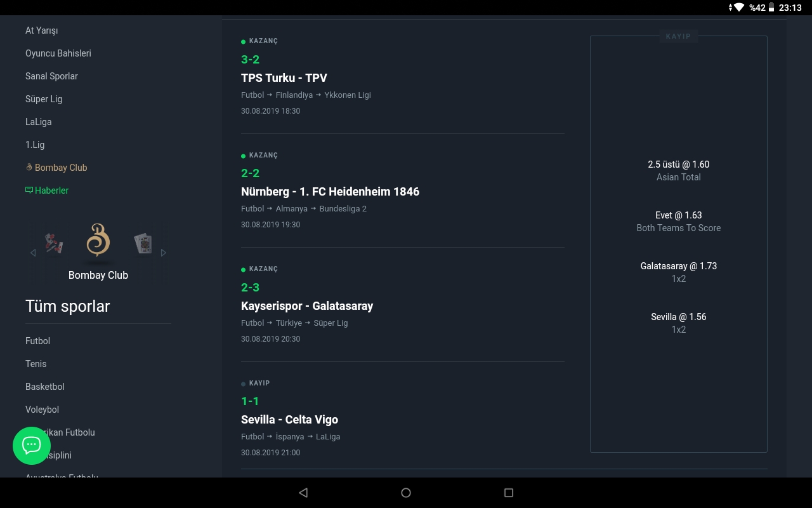
Task: Tap the Android back button
Action: point(303,493)
